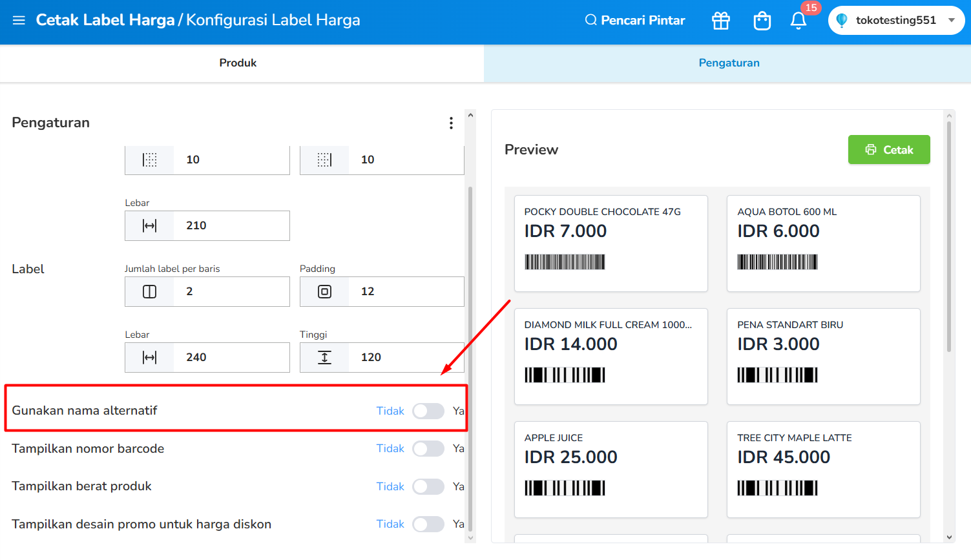Image resolution: width=971 pixels, height=560 pixels.
Task: Open the three-dot Pengaturan options menu
Action: [x=451, y=123]
